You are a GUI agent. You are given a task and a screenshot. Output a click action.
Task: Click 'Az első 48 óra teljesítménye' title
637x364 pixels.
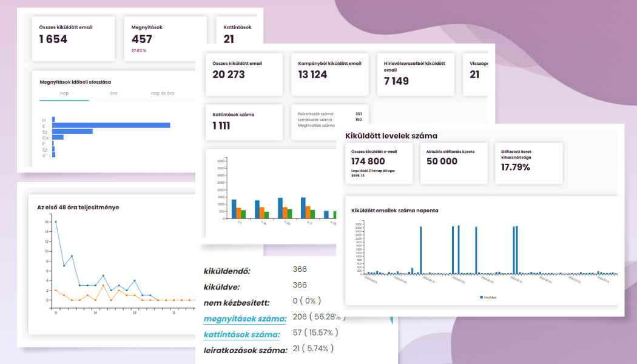click(x=78, y=207)
